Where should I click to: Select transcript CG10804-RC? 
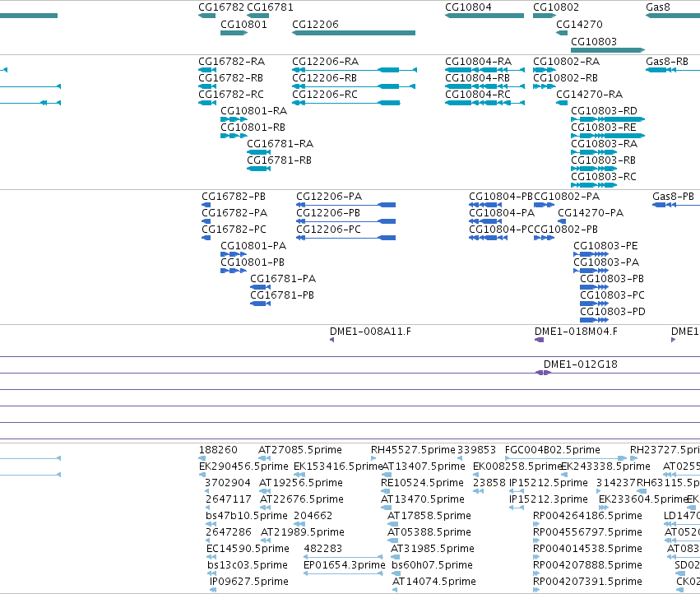478,95
